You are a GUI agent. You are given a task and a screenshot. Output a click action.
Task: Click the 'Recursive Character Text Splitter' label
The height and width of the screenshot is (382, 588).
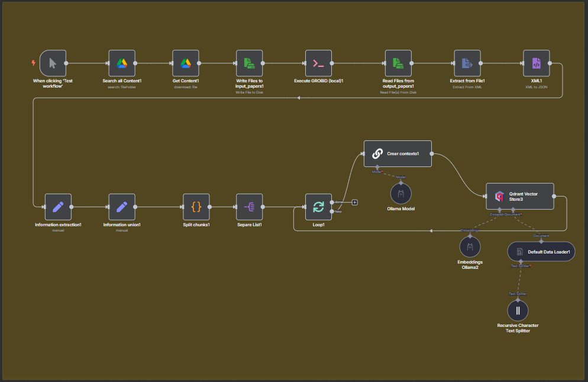click(518, 328)
